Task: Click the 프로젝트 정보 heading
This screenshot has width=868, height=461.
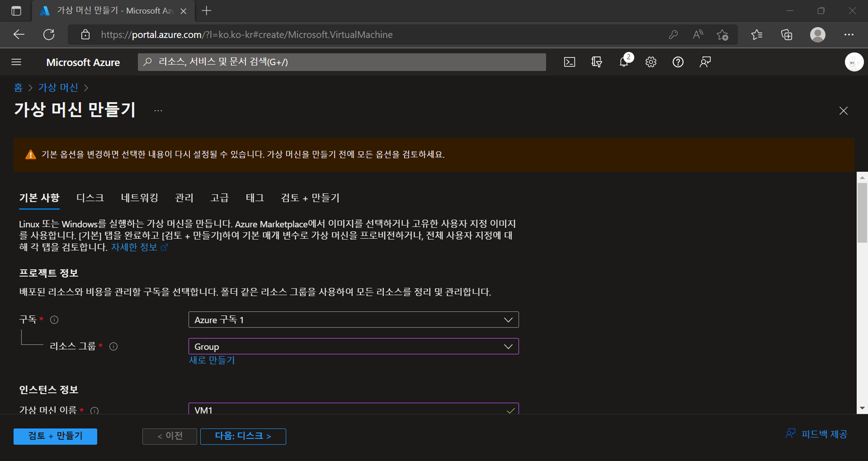Action: click(49, 273)
